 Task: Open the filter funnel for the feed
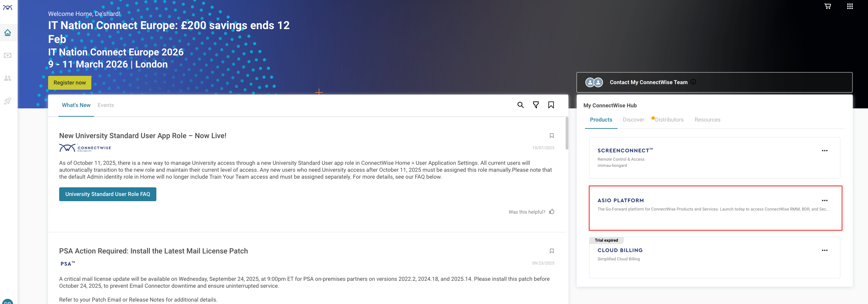tap(536, 105)
